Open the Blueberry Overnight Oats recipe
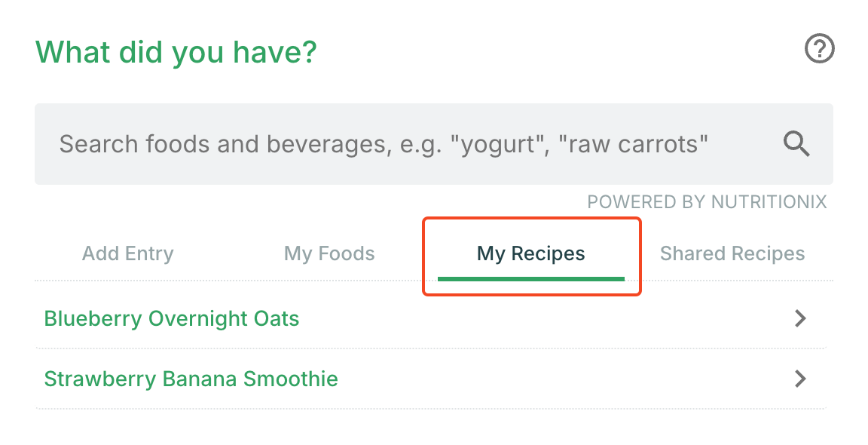This screenshot has width=868, height=445. 172,318
